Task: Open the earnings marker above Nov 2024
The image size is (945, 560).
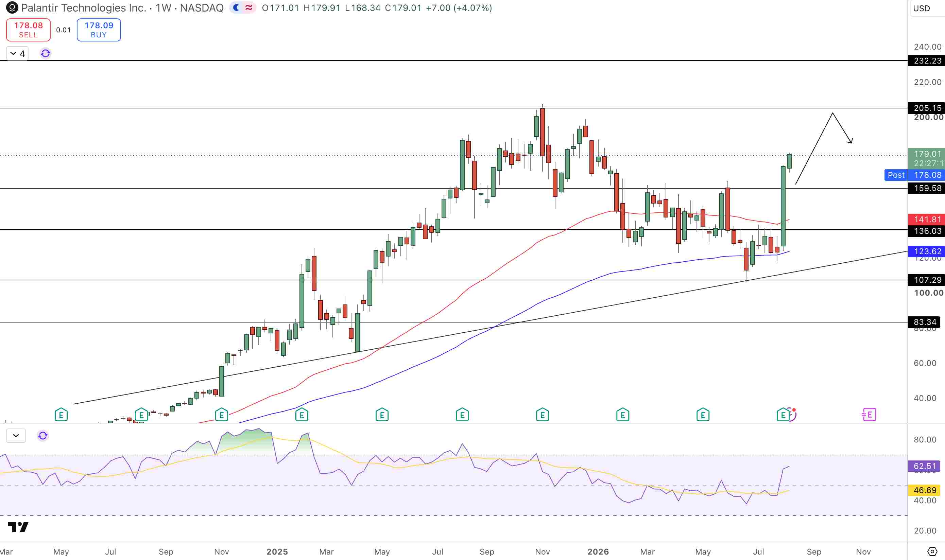Action: click(222, 415)
